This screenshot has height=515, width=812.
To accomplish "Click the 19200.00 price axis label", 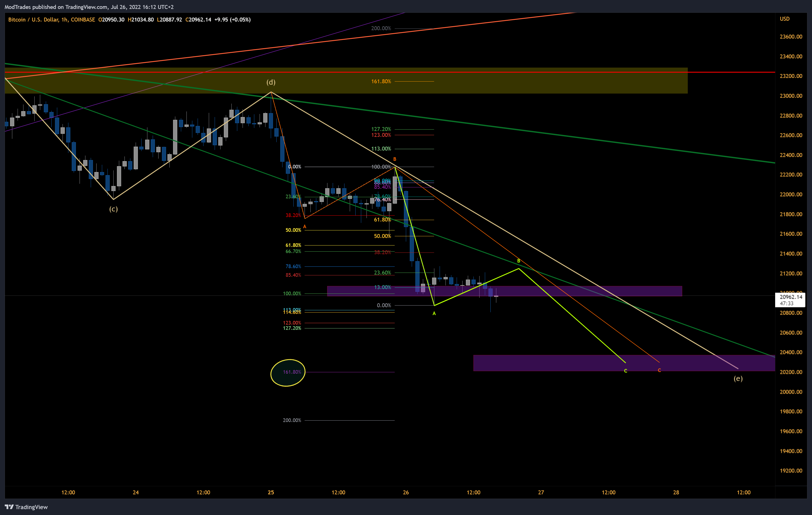I will [x=791, y=470].
